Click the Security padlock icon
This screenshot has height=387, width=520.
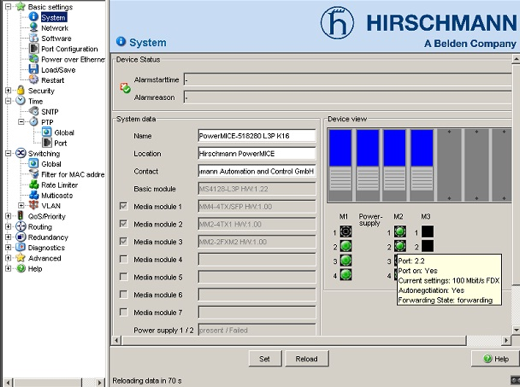click(21, 90)
